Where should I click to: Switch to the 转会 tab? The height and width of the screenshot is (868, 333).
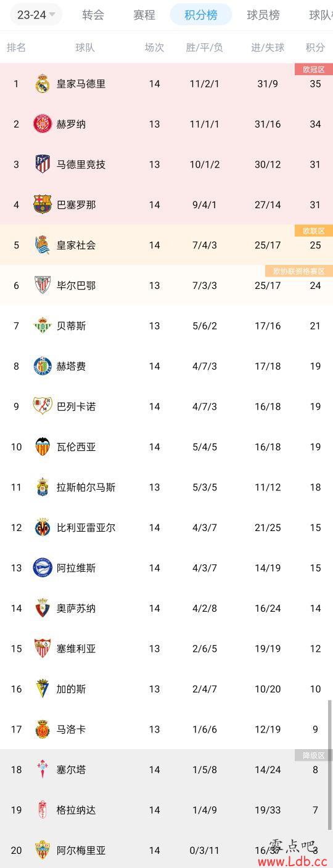pos(93,15)
